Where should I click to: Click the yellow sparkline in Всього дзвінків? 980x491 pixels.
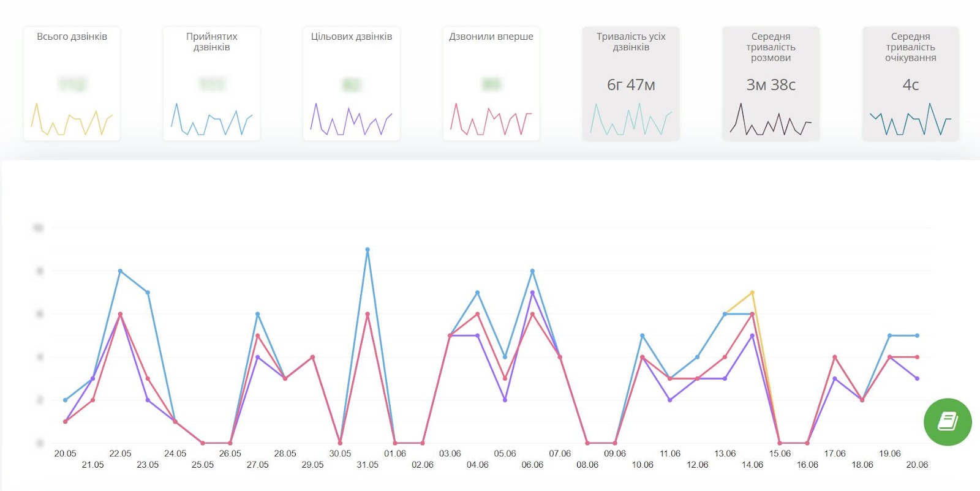72,119
